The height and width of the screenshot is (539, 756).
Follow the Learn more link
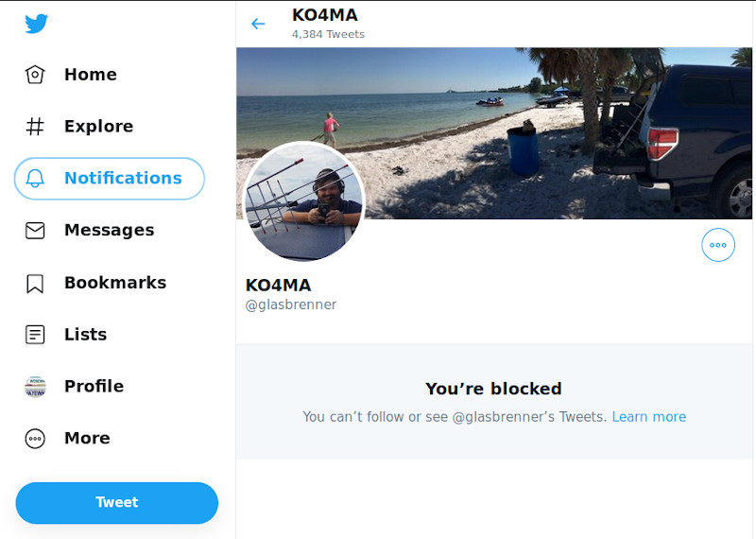point(648,417)
